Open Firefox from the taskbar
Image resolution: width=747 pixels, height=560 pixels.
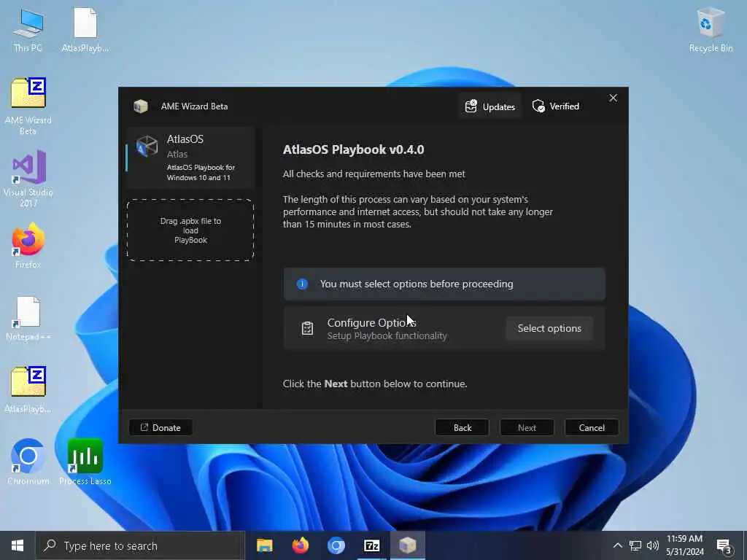coord(300,545)
